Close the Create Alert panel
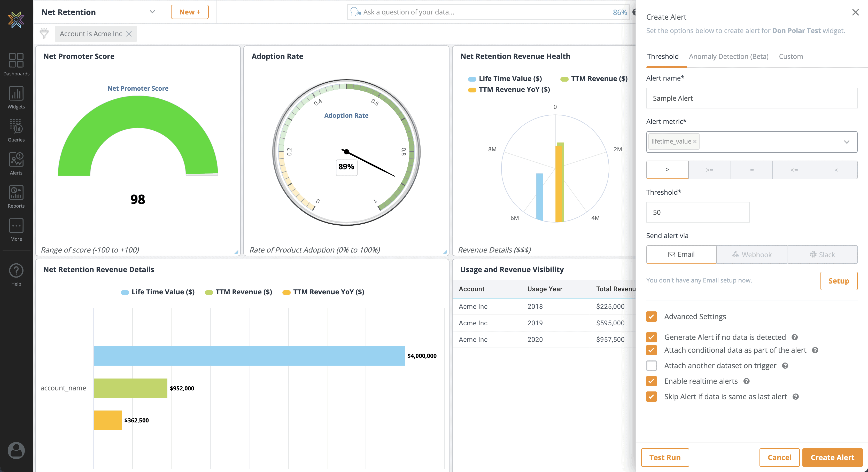 click(856, 12)
